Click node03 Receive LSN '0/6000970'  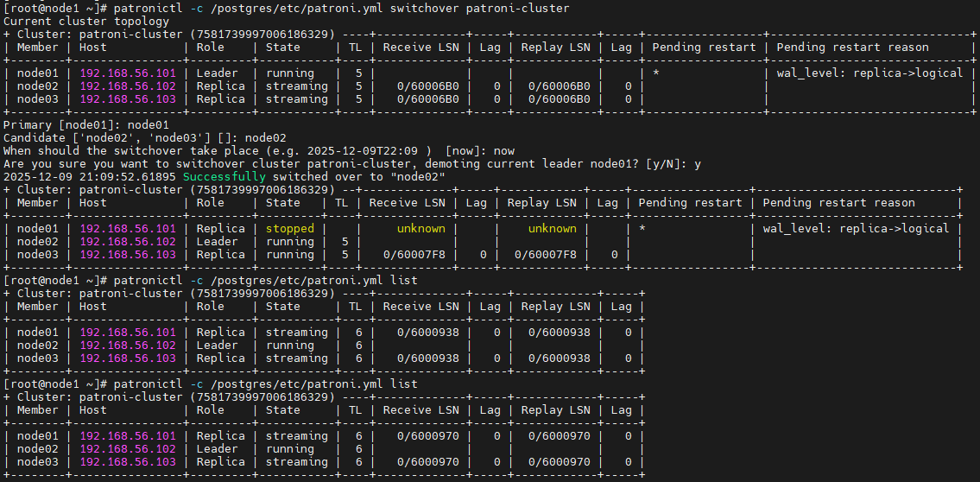tap(427, 462)
